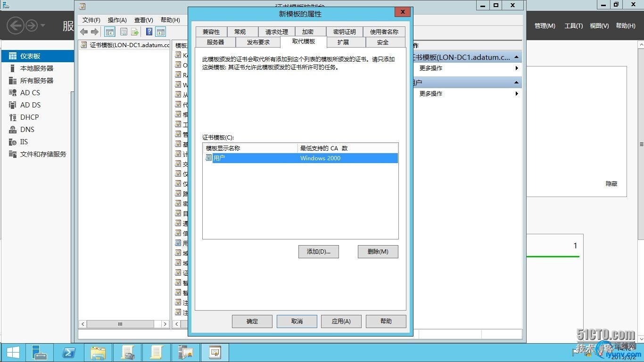Open the Certification Authority taskbar icon
644x362 pixels.
click(185, 353)
